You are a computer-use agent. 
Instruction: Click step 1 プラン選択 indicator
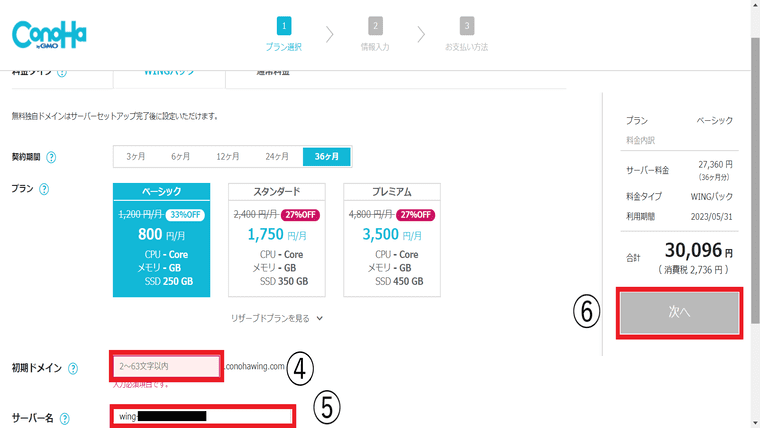284,34
